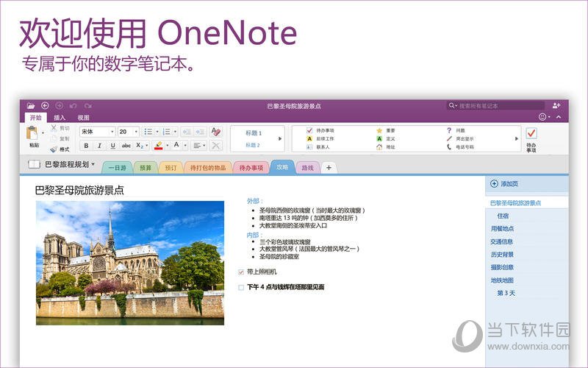Open the 预算 section tab
The image size is (588, 368).
tap(146, 168)
